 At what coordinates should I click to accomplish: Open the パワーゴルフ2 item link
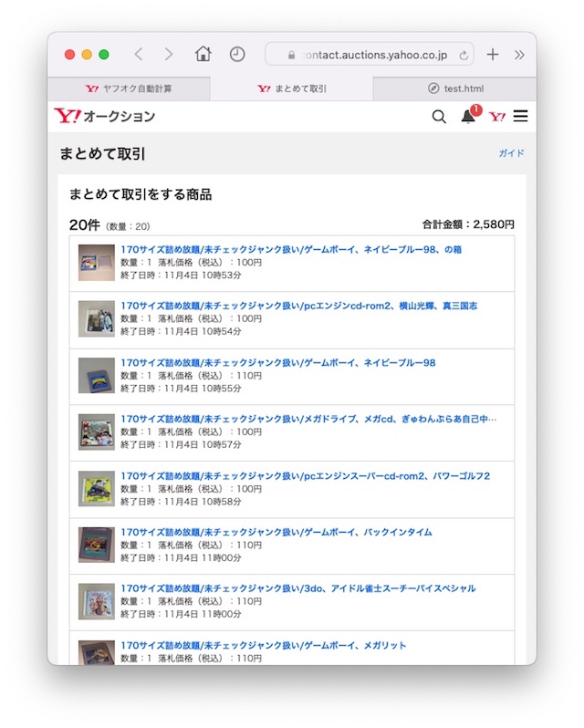coord(305,475)
